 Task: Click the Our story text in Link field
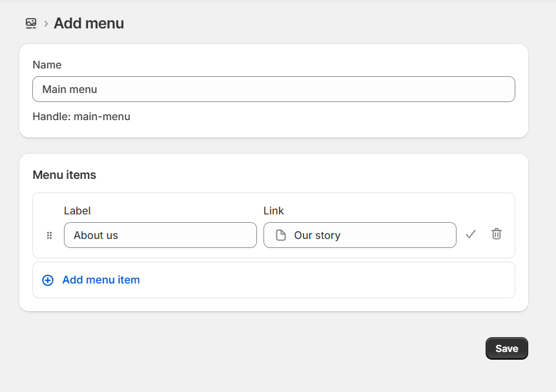point(317,236)
